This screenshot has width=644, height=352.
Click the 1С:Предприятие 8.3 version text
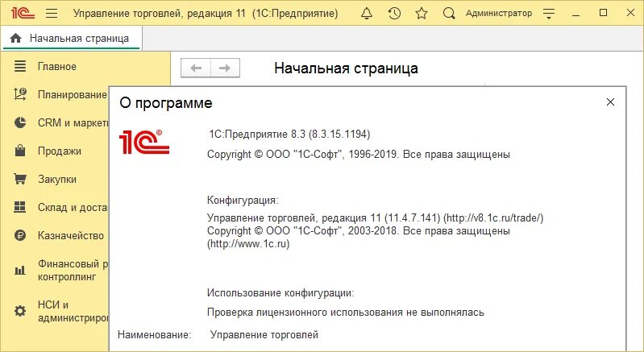(289, 135)
